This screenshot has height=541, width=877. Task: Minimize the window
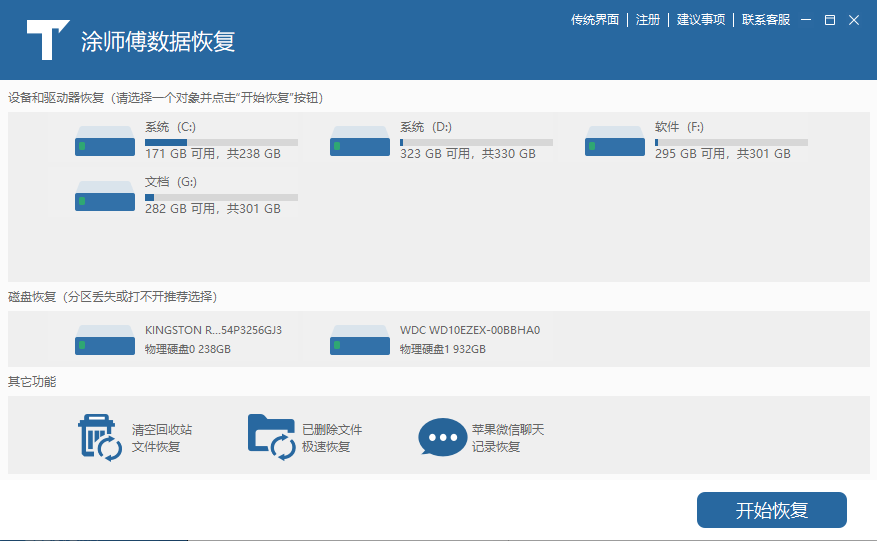[806, 20]
